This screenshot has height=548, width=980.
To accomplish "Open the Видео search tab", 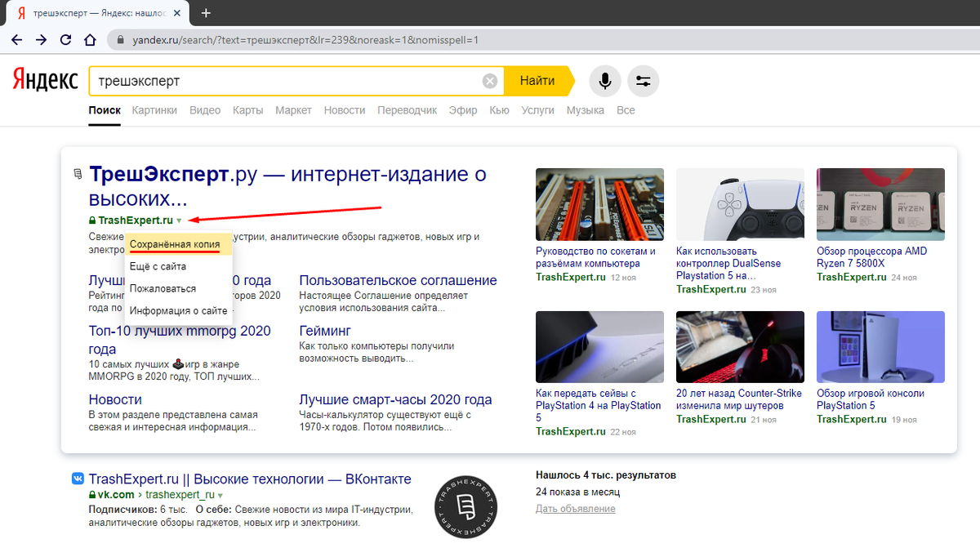I will (203, 109).
